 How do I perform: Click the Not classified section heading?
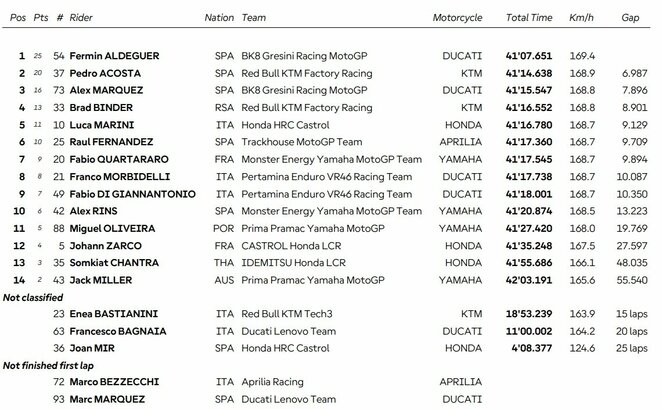[x=34, y=298]
